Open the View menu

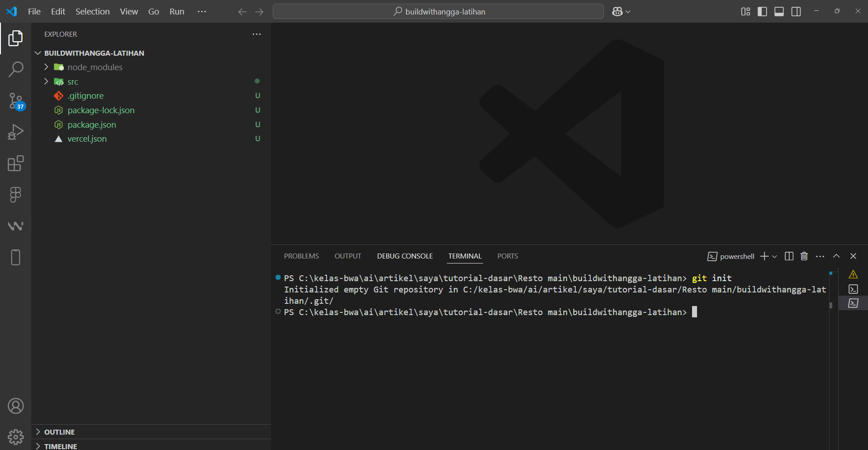click(x=129, y=12)
